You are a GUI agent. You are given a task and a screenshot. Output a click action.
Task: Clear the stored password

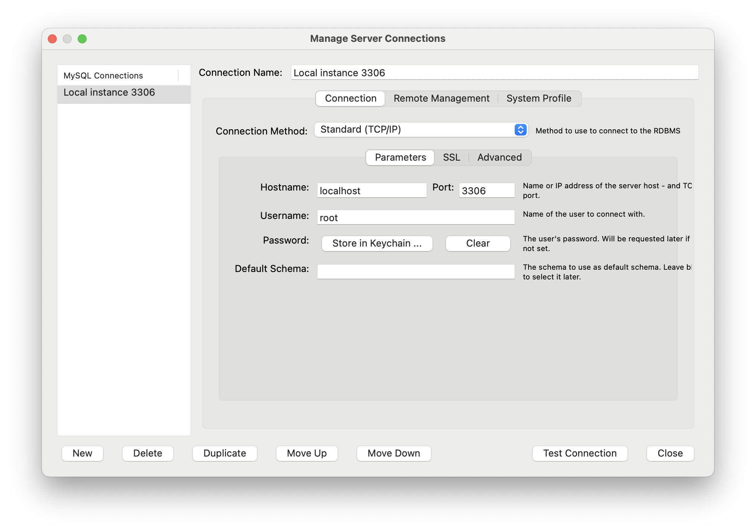(x=477, y=243)
